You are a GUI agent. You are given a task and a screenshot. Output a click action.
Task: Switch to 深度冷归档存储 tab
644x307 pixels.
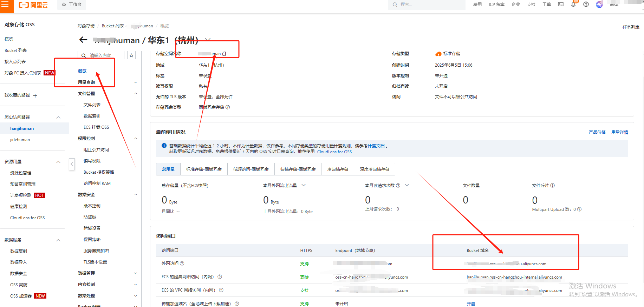click(x=375, y=169)
